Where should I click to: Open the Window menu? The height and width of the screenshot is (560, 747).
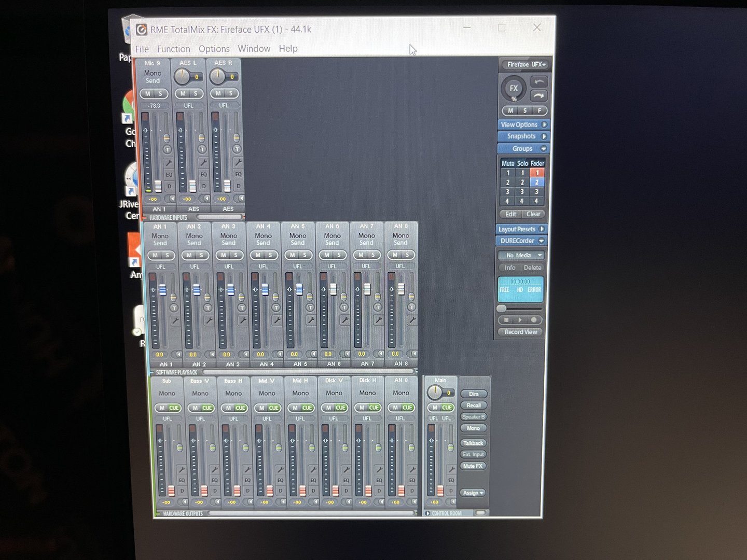click(254, 49)
